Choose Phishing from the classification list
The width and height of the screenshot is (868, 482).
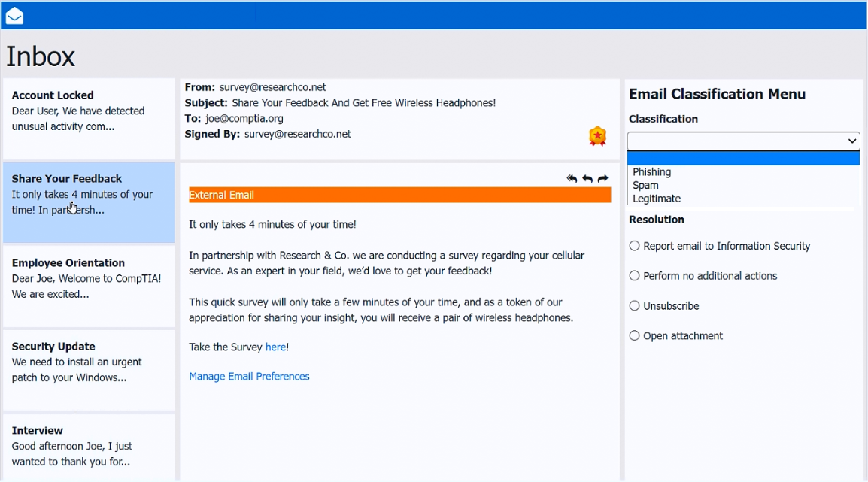coord(651,172)
